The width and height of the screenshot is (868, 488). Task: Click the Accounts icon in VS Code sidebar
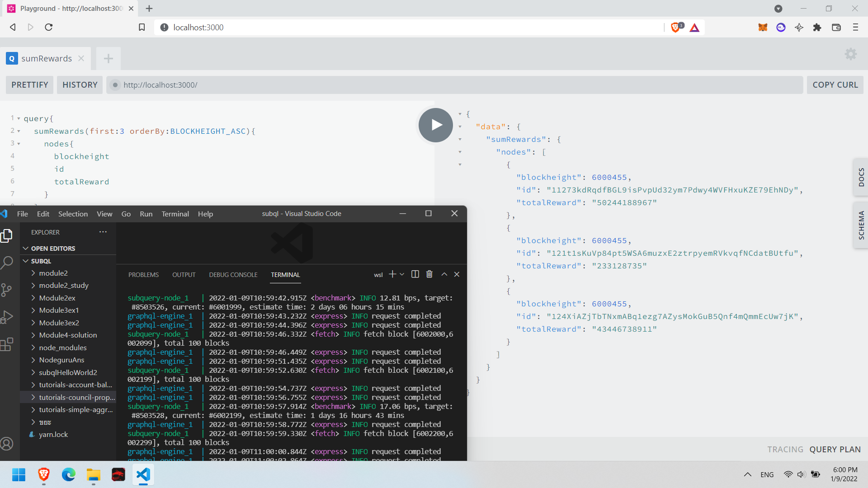[8, 444]
